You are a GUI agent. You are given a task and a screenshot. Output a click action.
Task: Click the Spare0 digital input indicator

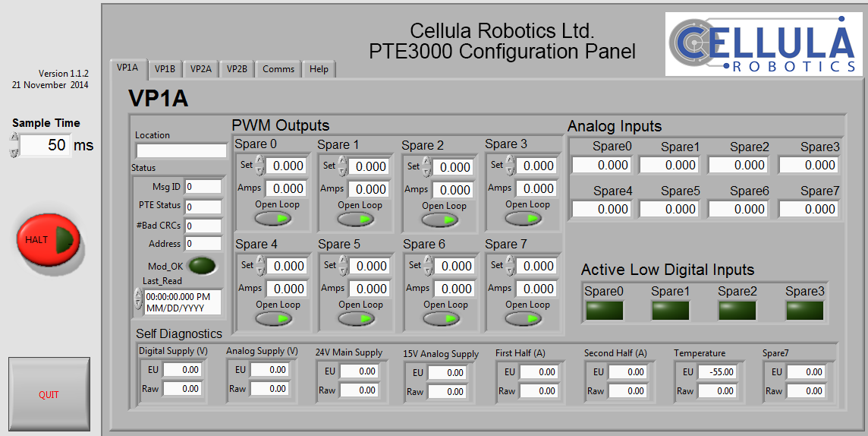[x=605, y=310]
